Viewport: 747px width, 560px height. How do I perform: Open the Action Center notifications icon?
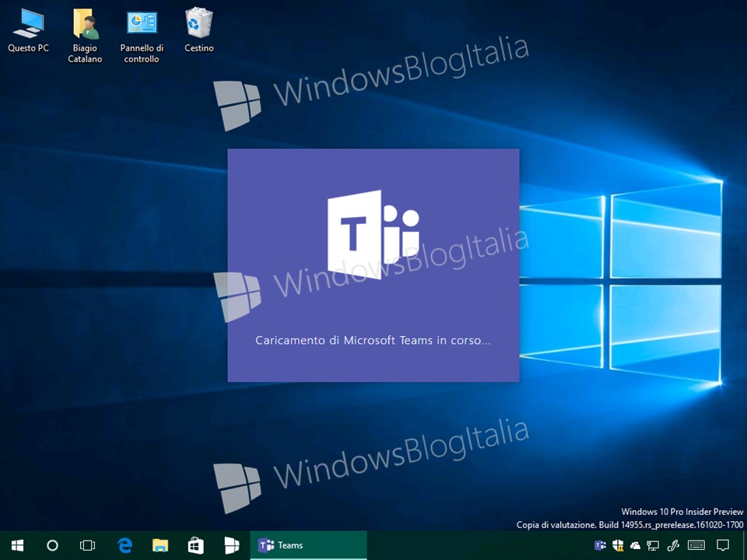723,545
